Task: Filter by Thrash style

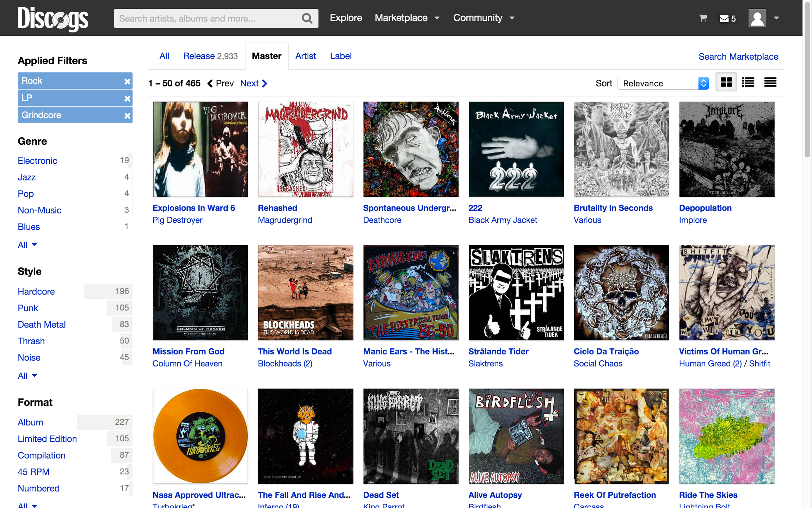Action: (x=31, y=341)
